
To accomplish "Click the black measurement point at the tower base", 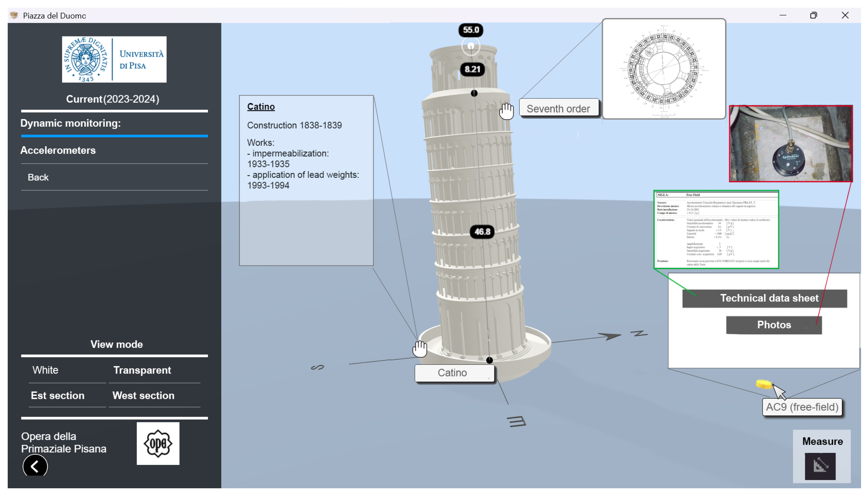I will click(x=489, y=360).
